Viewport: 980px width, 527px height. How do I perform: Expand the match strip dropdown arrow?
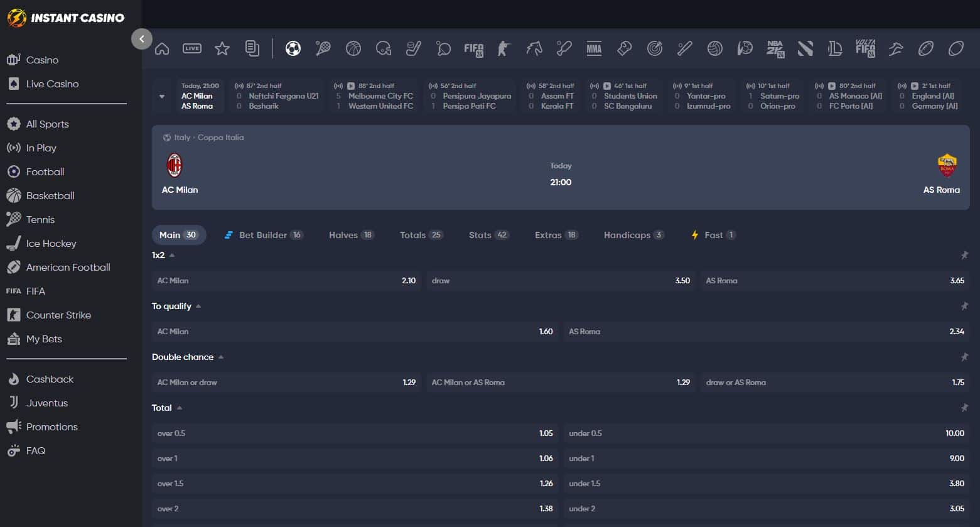pyautogui.click(x=162, y=96)
